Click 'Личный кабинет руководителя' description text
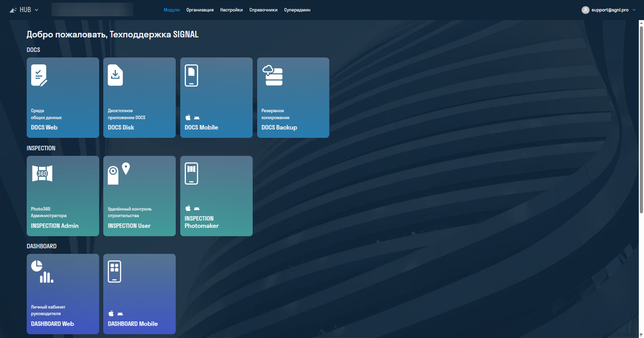The height and width of the screenshot is (338, 644). pos(48,310)
